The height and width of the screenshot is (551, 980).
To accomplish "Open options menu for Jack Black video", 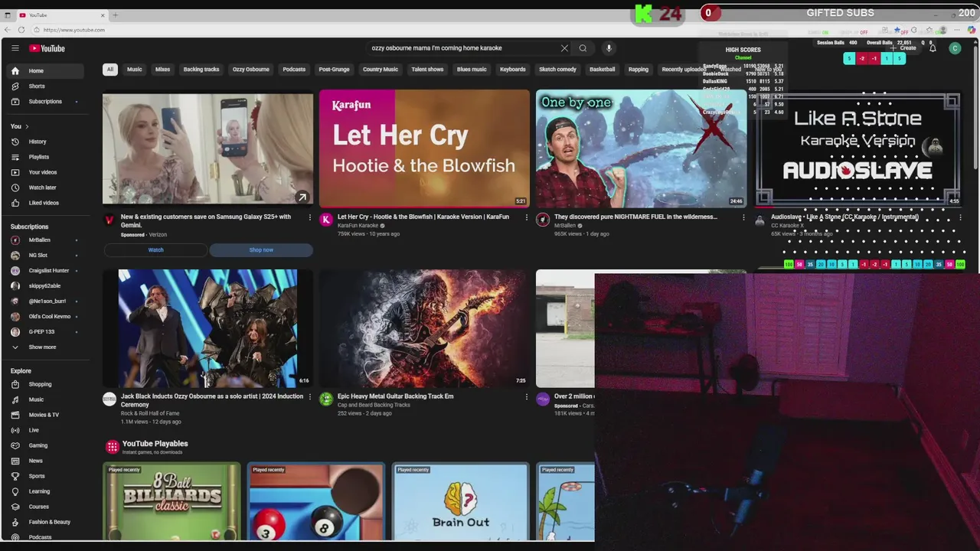I will [x=309, y=397].
